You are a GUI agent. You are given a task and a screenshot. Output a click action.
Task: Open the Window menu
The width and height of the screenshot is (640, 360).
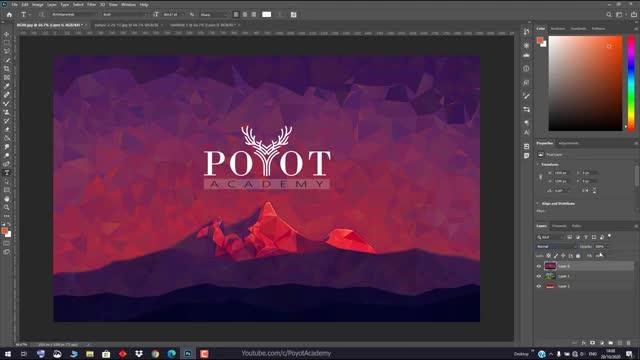click(128, 4)
